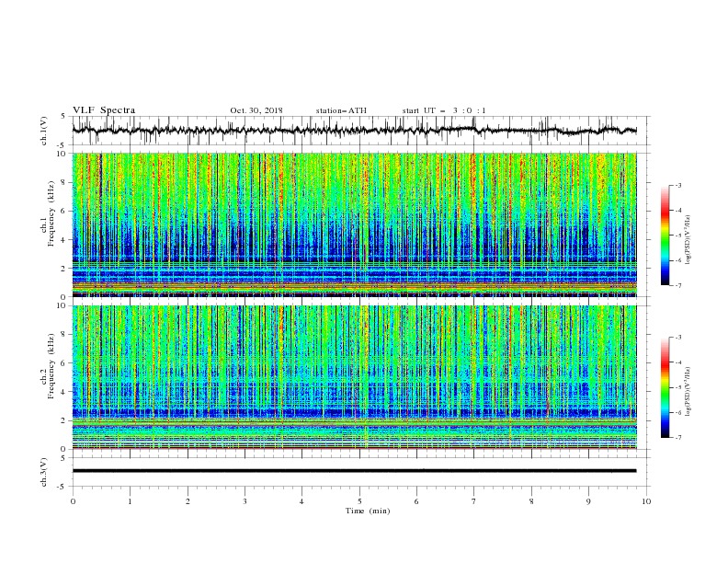728x563 pixels.
Task: Click time axis tick label "0"
Action: pyautogui.click(x=73, y=501)
